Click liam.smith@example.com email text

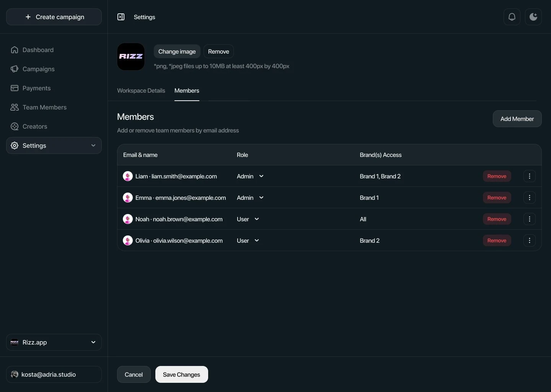(184, 176)
